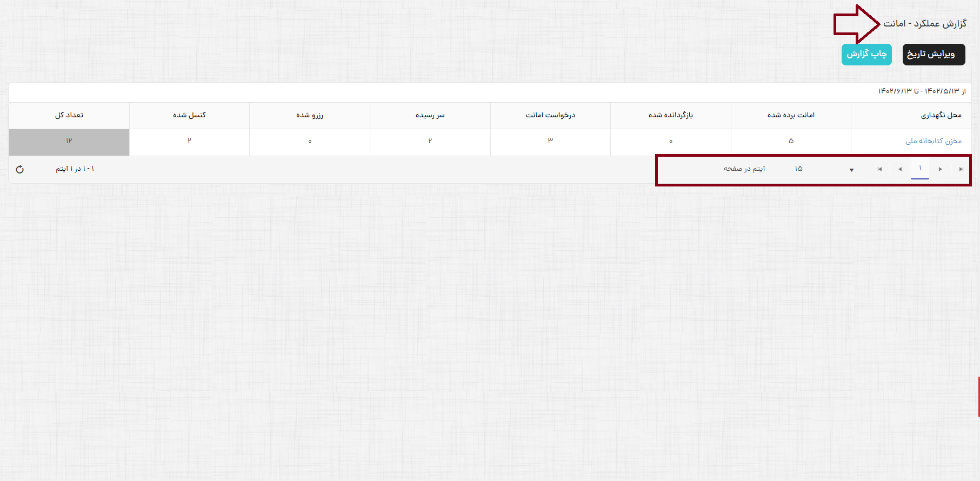This screenshot has height=481, width=980.
Task: Click the left-pointing arrow with bar pager icon
Action: [x=879, y=169]
